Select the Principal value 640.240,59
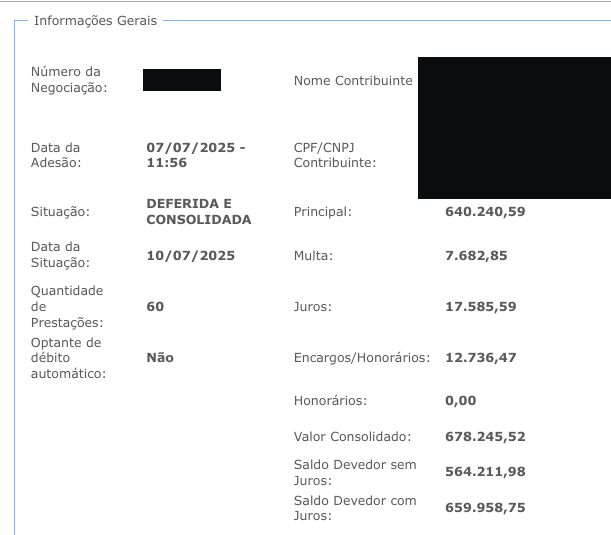Viewport: 611px width, 535px height. (x=485, y=212)
